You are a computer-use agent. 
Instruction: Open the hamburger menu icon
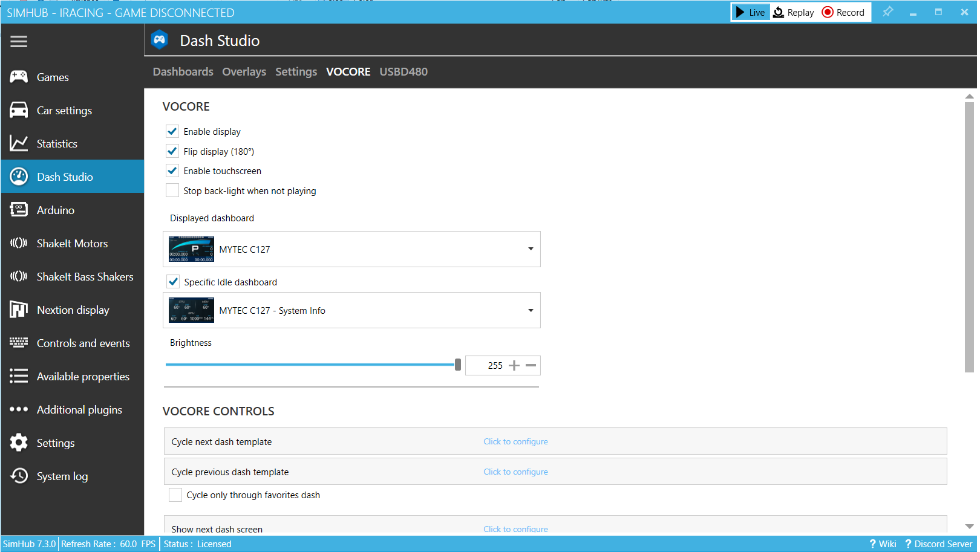[19, 41]
